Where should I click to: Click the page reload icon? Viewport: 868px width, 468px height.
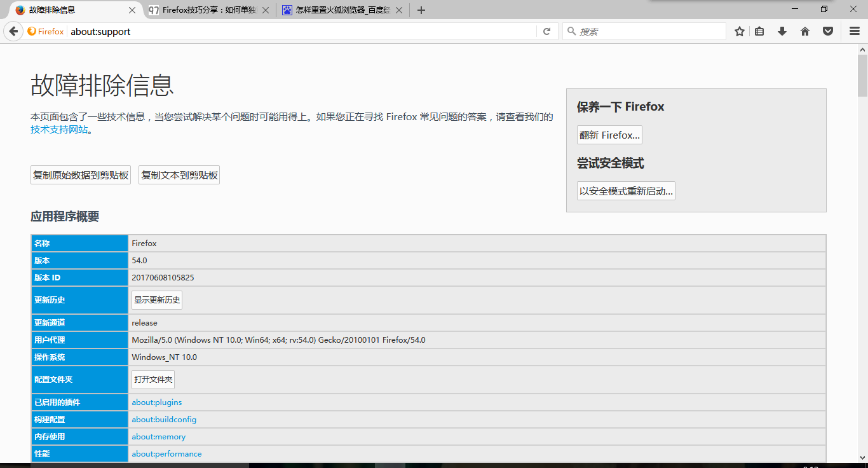(546, 31)
